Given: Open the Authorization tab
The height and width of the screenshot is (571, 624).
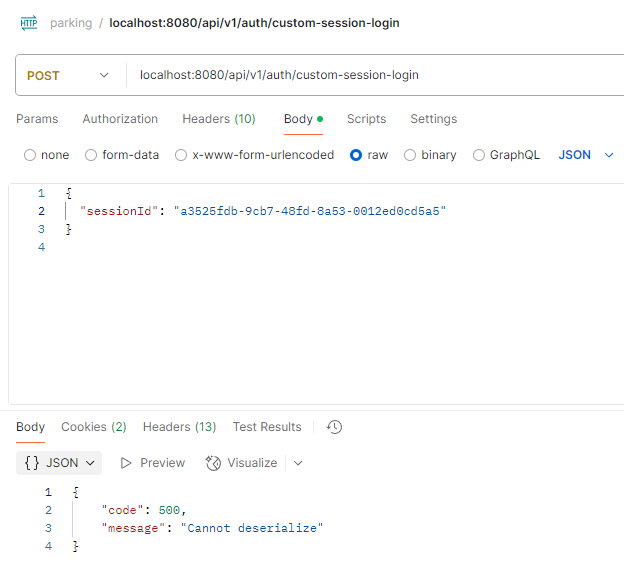Looking at the screenshot, I should click(x=120, y=119).
